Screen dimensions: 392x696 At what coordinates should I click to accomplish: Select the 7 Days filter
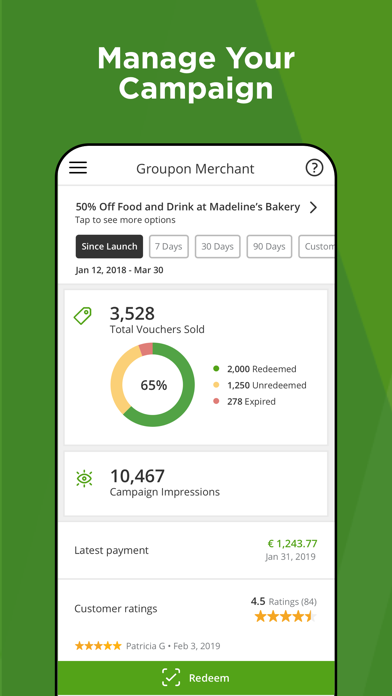(169, 247)
